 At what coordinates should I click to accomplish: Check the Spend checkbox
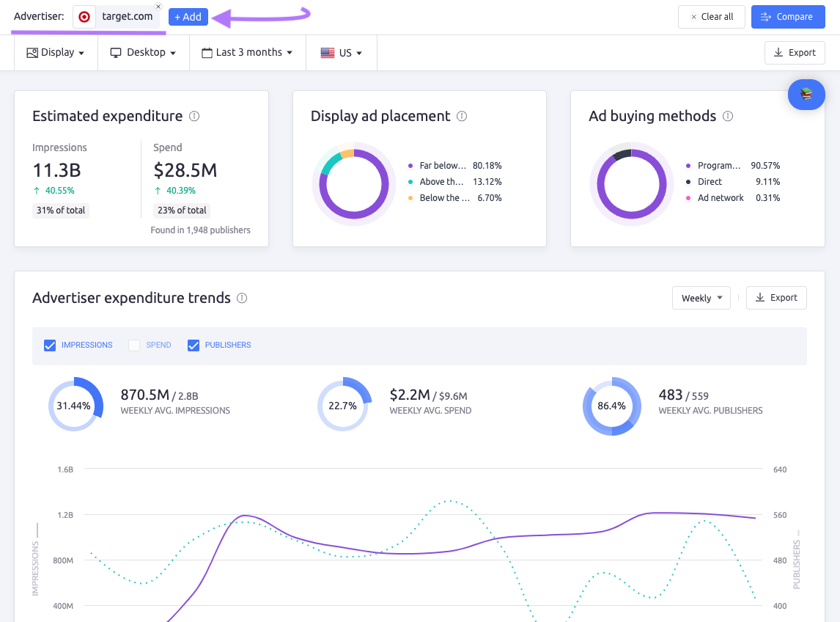click(134, 345)
